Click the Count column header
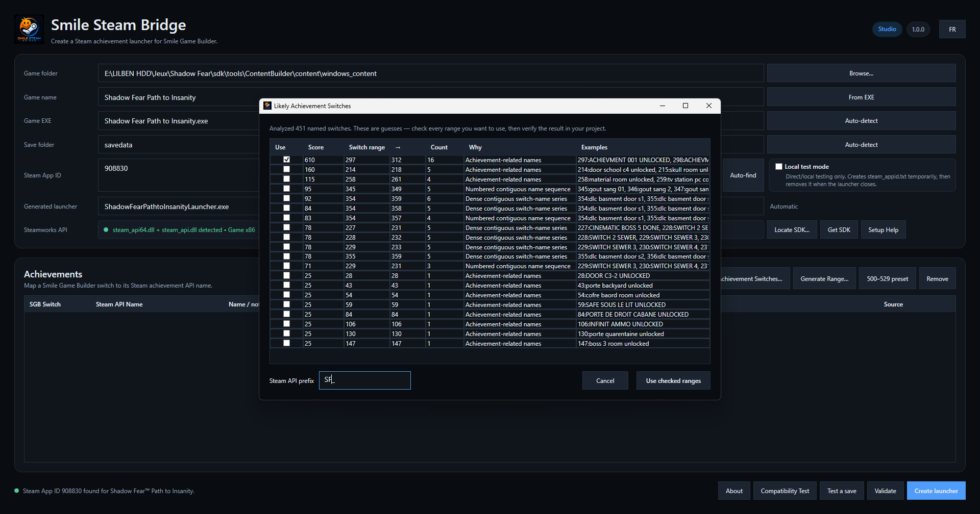The height and width of the screenshot is (514, 980). (x=439, y=147)
